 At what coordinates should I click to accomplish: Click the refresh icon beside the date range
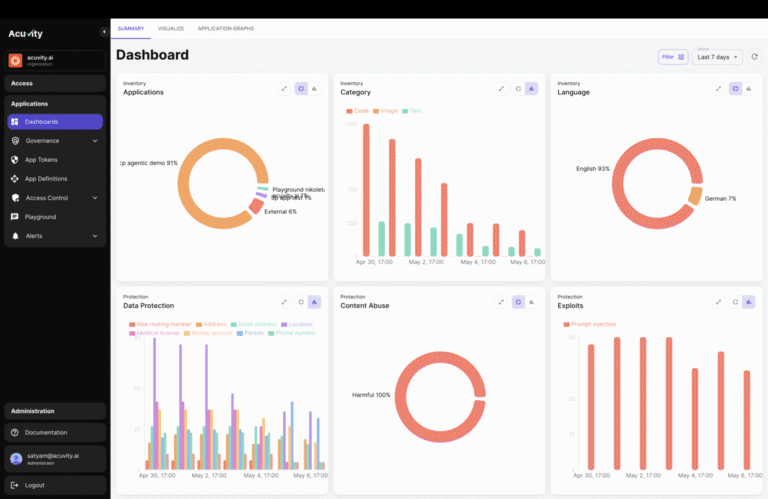pyautogui.click(x=754, y=57)
